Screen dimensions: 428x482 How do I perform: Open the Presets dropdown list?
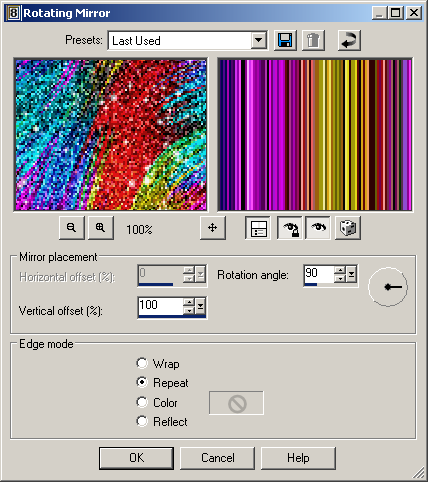coord(258,41)
